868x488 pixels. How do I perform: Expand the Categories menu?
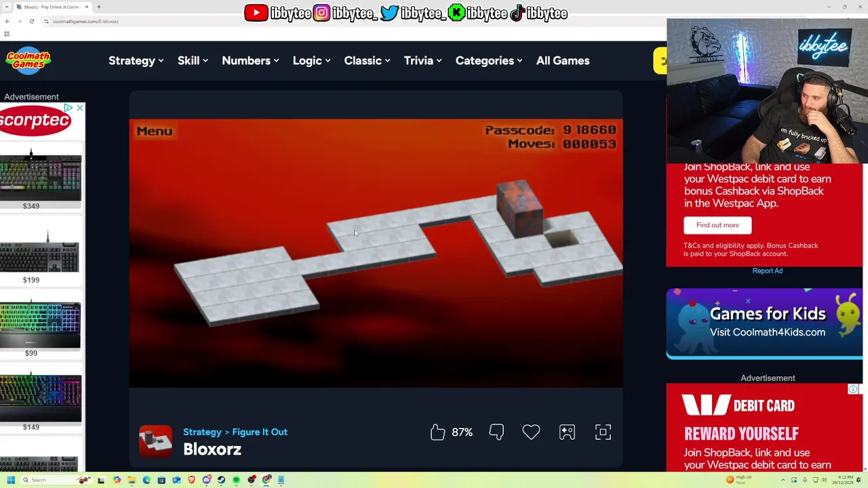pos(488,60)
